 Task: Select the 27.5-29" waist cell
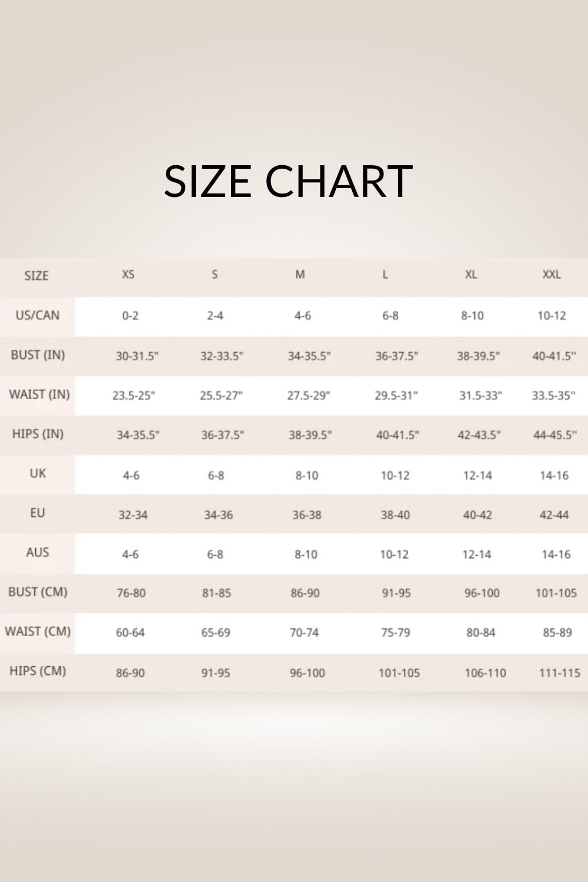point(309,396)
